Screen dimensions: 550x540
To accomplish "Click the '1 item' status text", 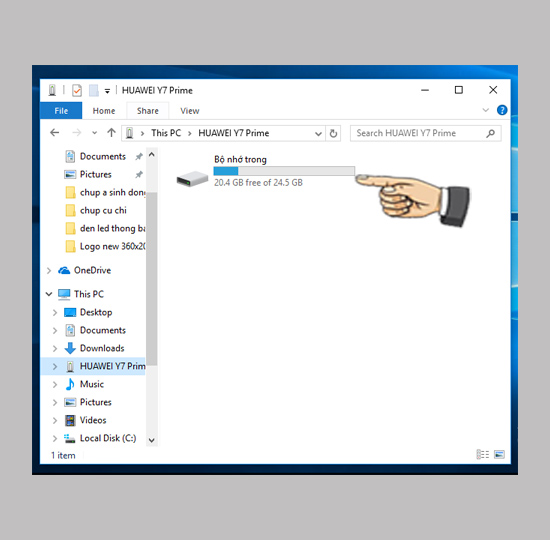I will click(63, 455).
